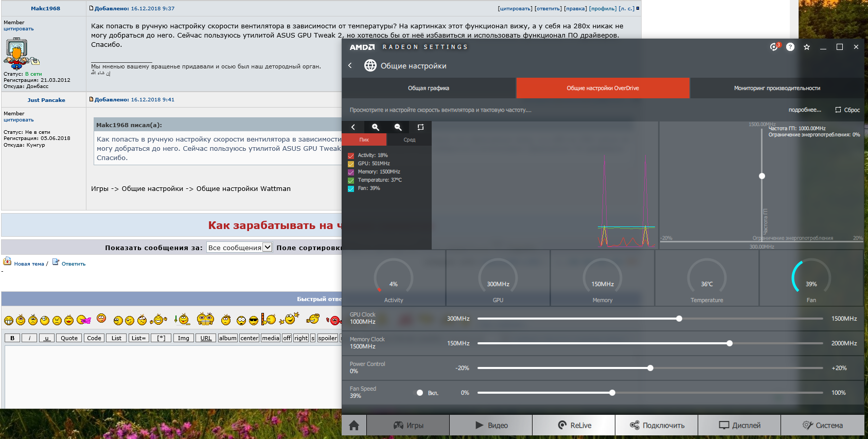
Task: Click the Power Control slider handle
Action: tap(650, 368)
